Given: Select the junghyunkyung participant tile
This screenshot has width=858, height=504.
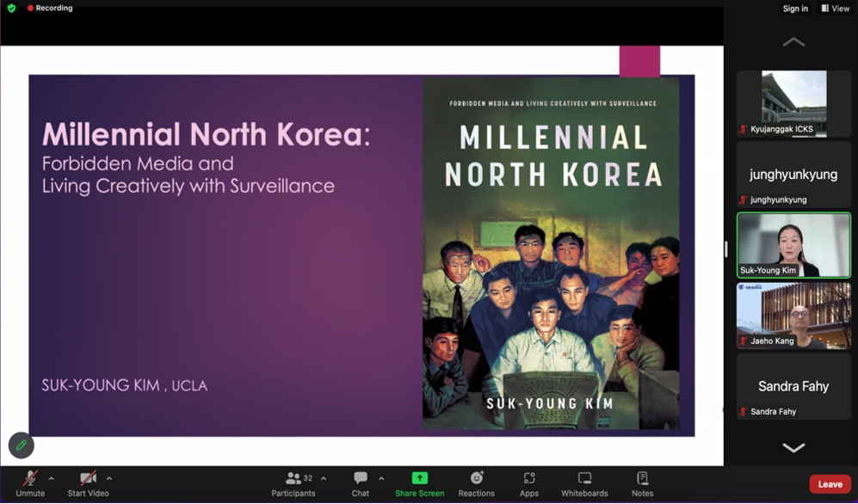Looking at the screenshot, I should click(x=793, y=175).
